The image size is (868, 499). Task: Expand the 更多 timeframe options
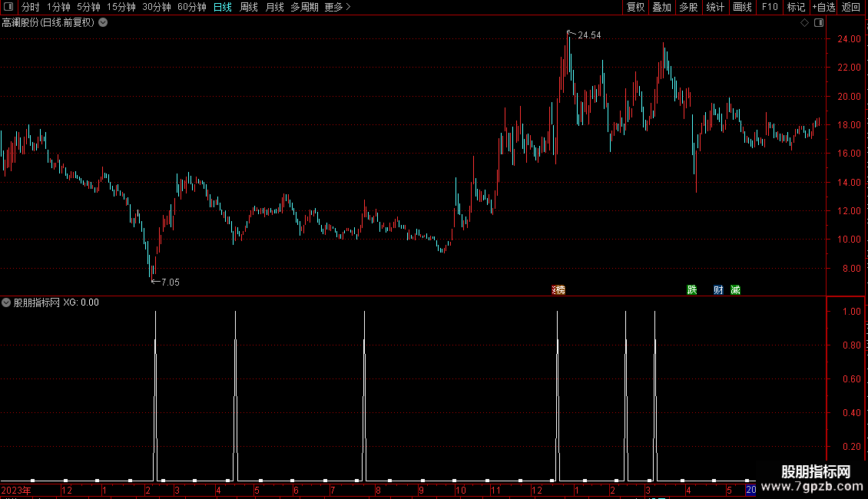click(337, 7)
